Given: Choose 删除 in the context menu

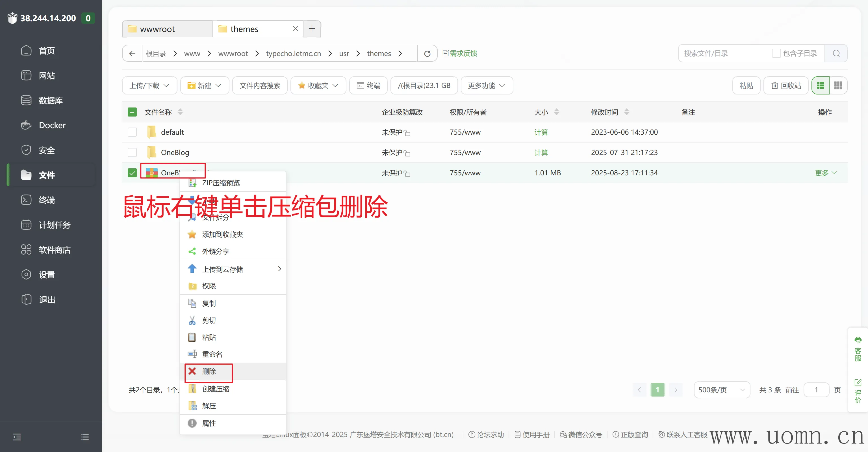Looking at the screenshot, I should coord(209,371).
